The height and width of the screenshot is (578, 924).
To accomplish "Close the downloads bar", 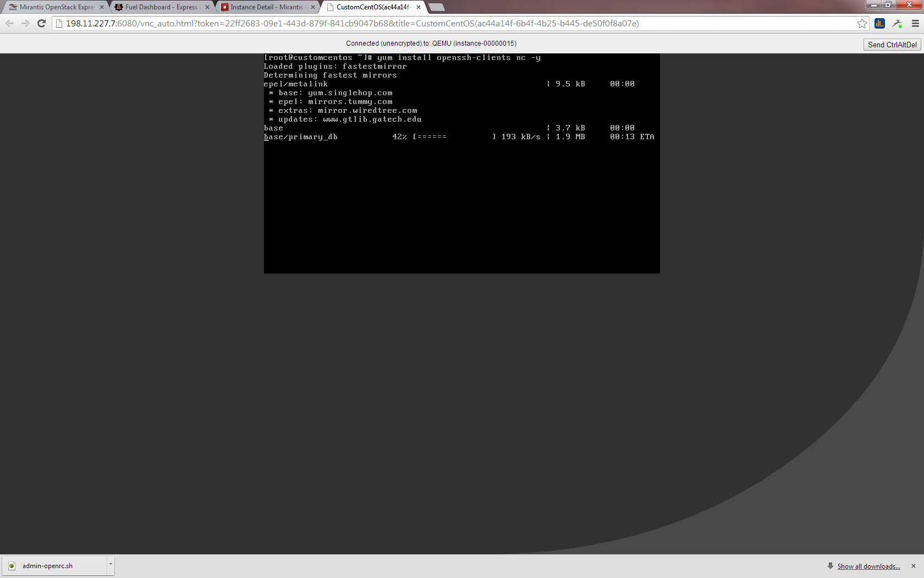I will pos(914,566).
